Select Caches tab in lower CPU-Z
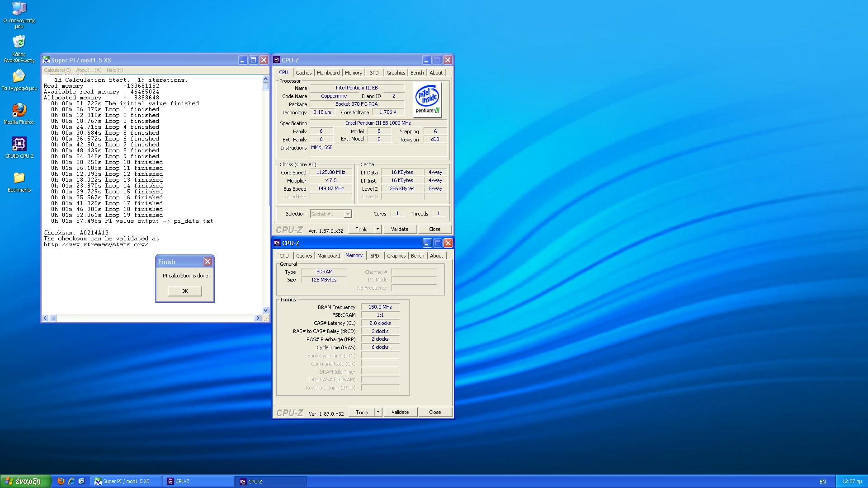The image size is (868, 488). point(304,256)
